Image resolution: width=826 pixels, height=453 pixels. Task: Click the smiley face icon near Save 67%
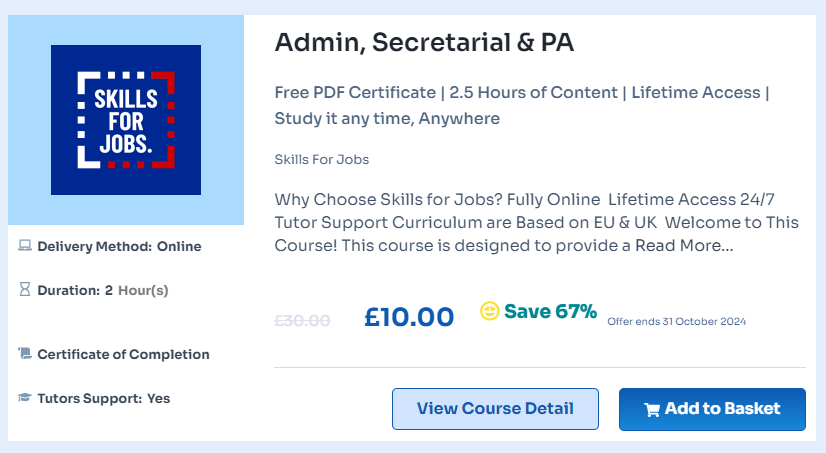point(489,310)
